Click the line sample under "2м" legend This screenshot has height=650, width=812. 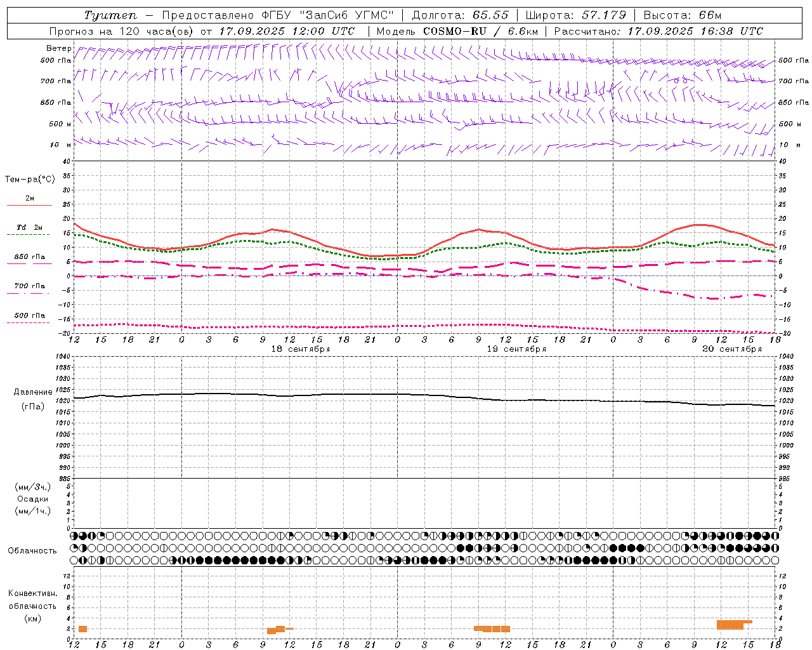coord(29,205)
